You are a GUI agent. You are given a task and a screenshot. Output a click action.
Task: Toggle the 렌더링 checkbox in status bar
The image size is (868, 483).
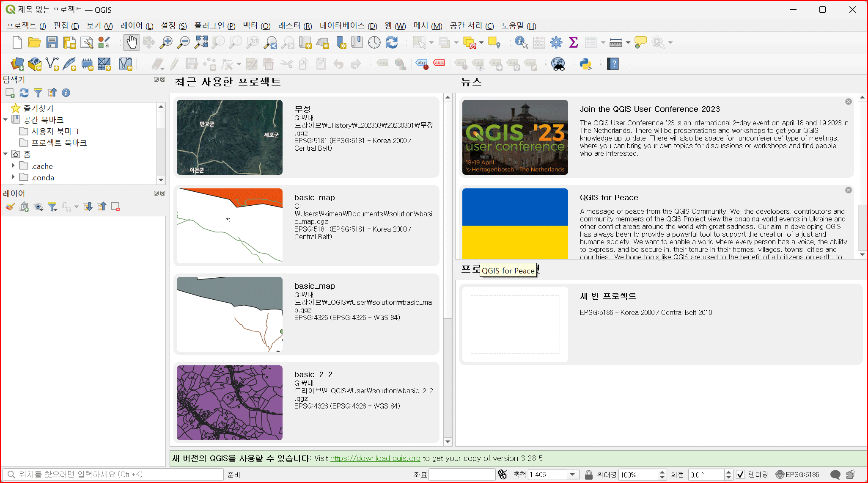point(740,475)
